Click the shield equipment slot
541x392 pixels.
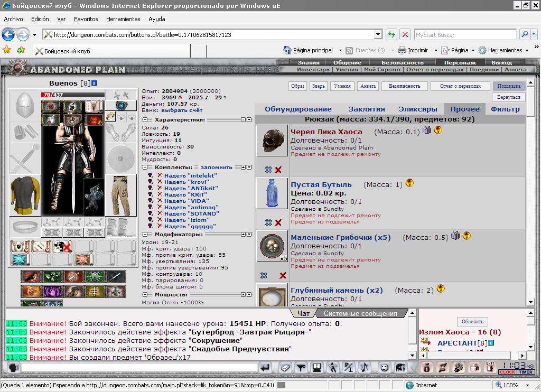pos(120,158)
